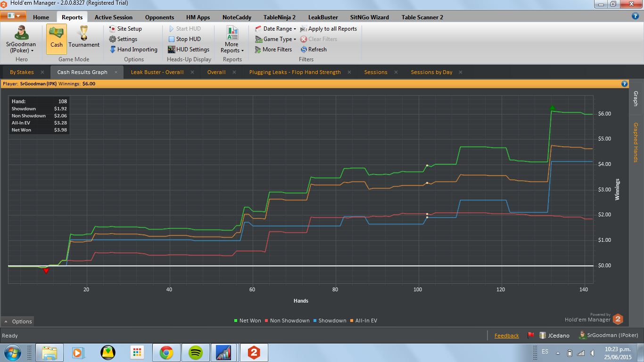Click Hold'em Manager 2 taskbar icon
The image size is (644, 362).
pyautogui.click(x=254, y=353)
